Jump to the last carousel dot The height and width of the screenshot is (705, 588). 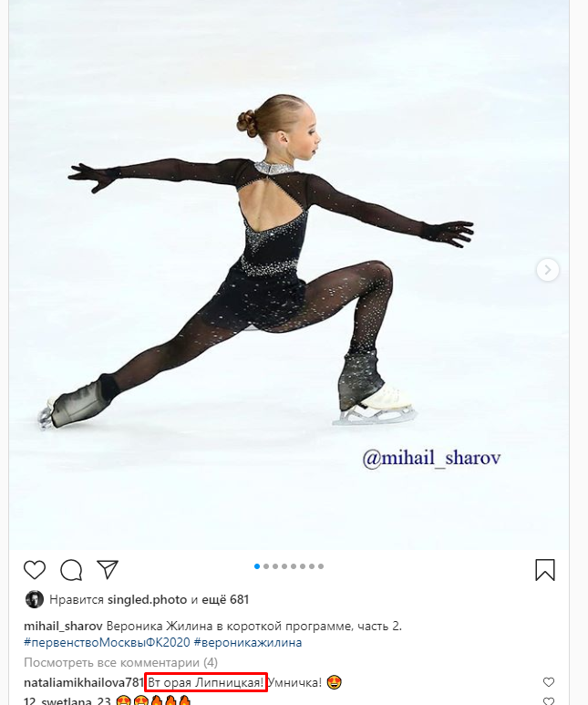click(x=321, y=566)
